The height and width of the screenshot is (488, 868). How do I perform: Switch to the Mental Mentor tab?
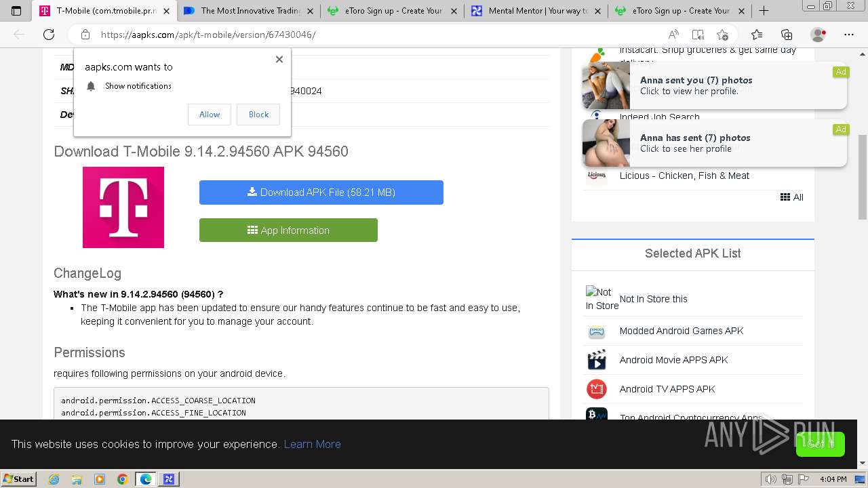(536, 11)
